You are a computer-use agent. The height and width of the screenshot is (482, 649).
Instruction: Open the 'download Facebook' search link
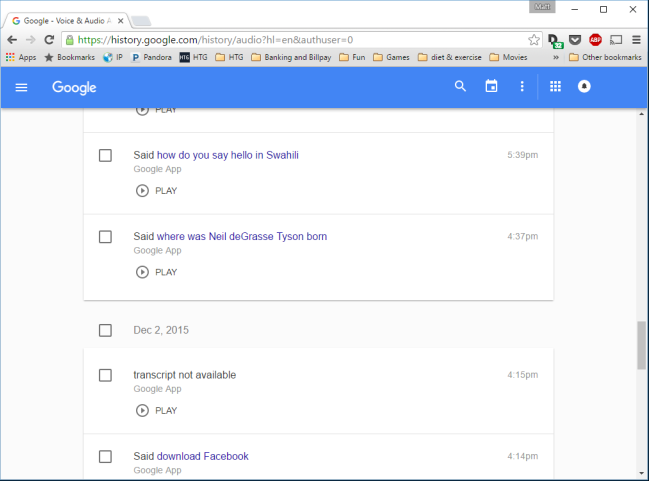pyautogui.click(x=202, y=456)
